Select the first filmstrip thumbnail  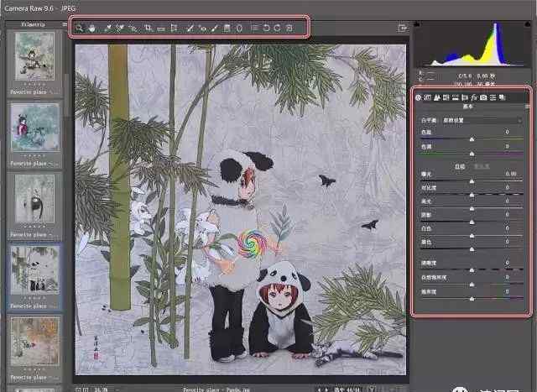coord(34,56)
